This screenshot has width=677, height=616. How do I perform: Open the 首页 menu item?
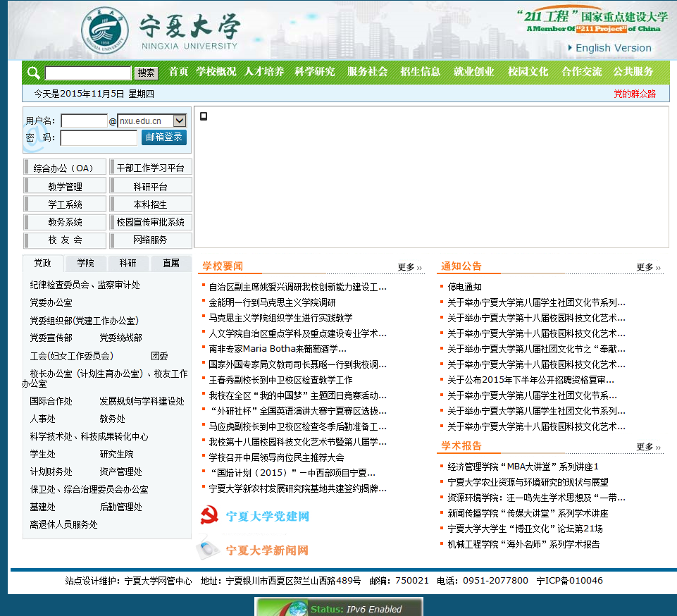click(178, 71)
